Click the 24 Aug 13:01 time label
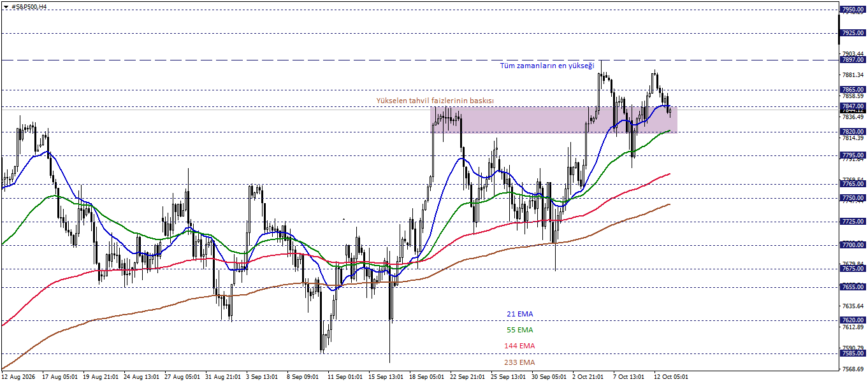The image size is (868, 384). tap(141, 377)
